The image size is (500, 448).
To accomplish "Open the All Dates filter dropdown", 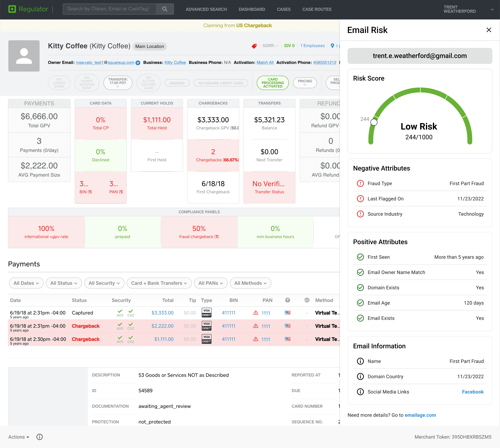I will [26, 283].
